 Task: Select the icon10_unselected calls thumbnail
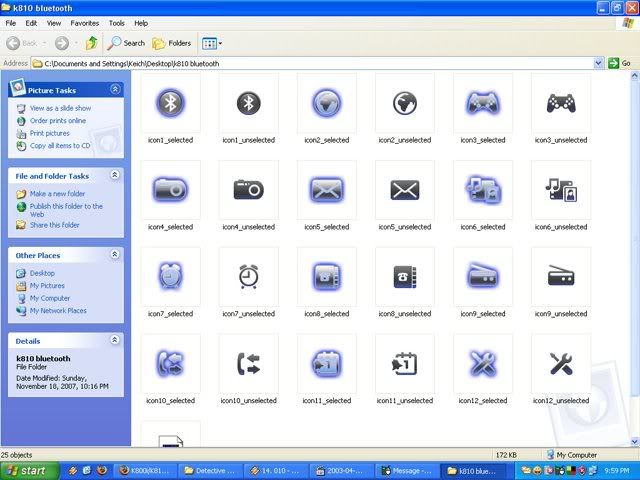click(249, 364)
